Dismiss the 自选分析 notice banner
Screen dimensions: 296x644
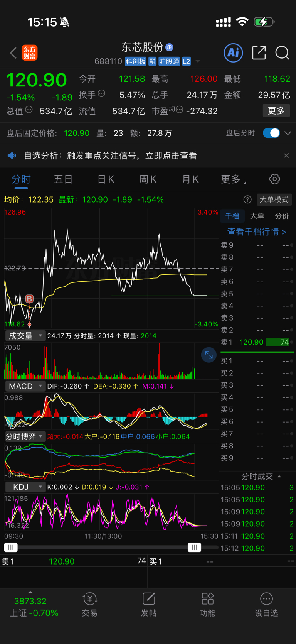[286, 156]
